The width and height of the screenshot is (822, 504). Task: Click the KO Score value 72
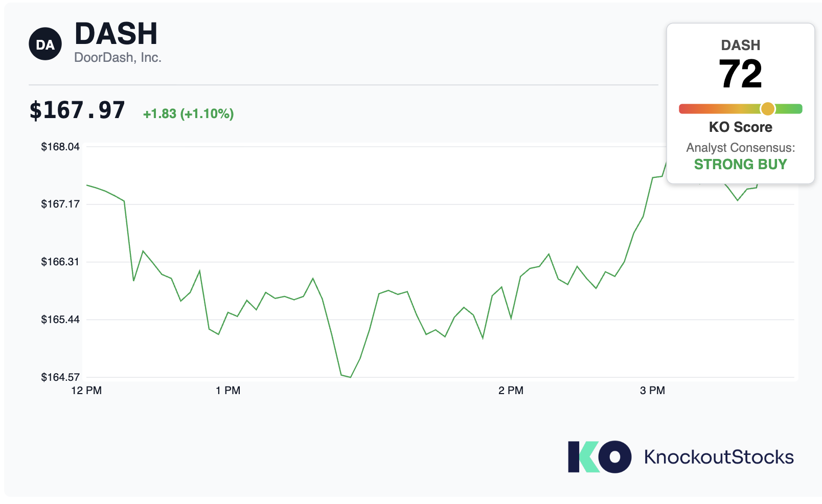tap(740, 74)
